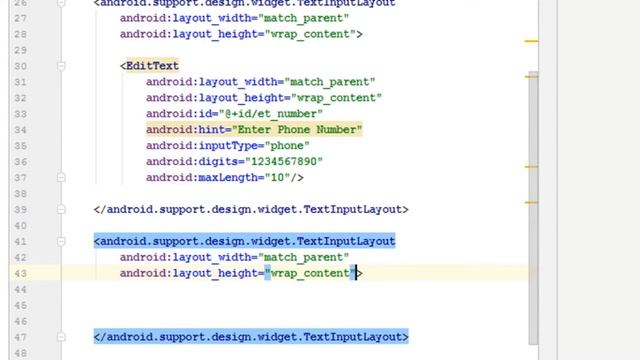
Task: Click line number 45 in the gutter
Action: pyautogui.click(x=20, y=305)
